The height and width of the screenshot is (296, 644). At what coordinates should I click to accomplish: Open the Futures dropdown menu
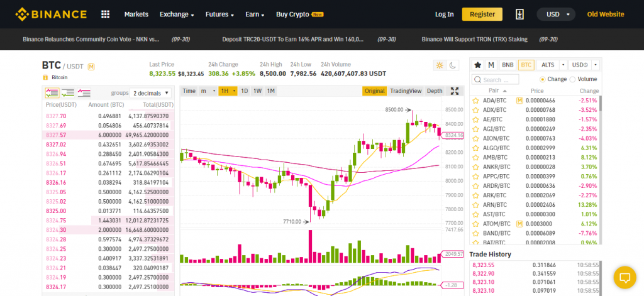[219, 14]
